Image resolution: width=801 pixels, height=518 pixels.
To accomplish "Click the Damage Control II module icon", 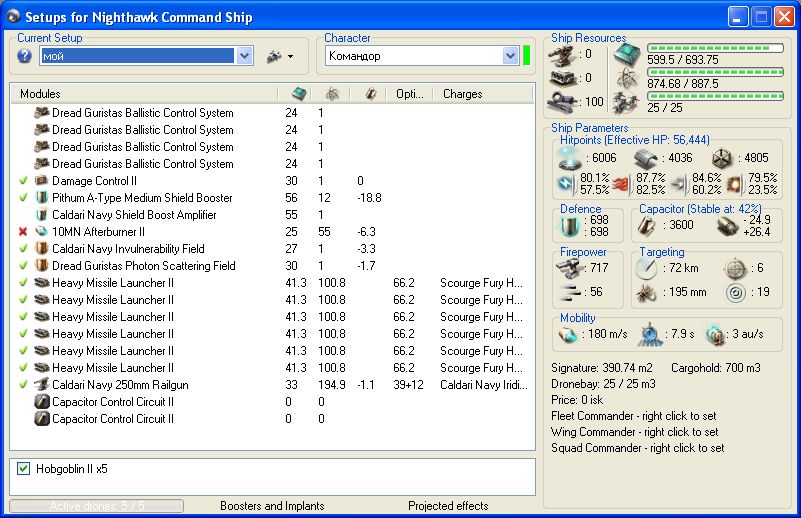I will pyautogui.click(x=42, y=181).
